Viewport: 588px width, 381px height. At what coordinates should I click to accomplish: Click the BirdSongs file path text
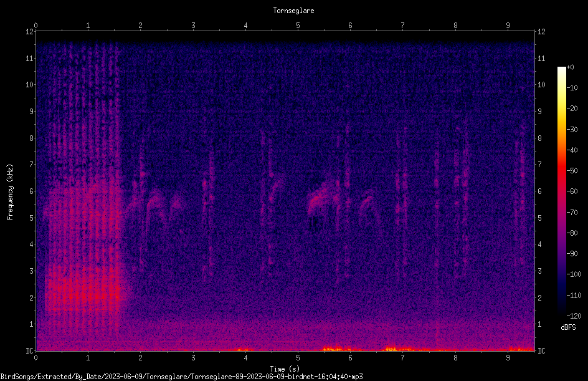tap(181, 377)
